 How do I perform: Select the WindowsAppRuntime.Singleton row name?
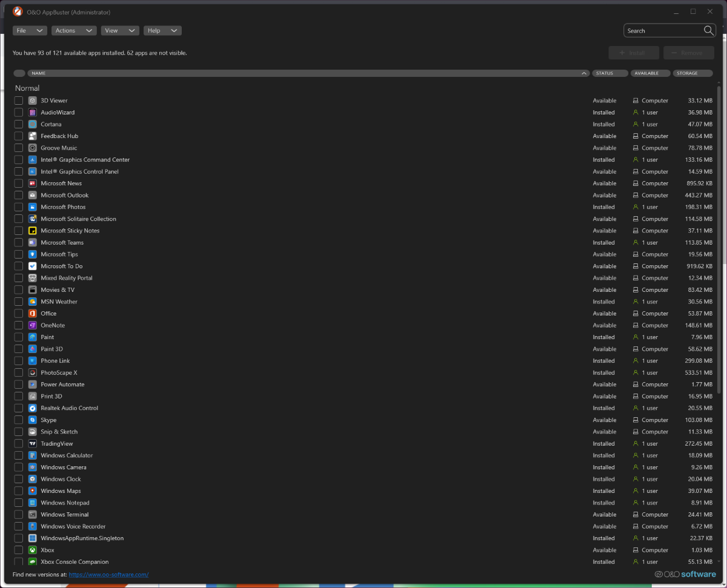point(82,538)
